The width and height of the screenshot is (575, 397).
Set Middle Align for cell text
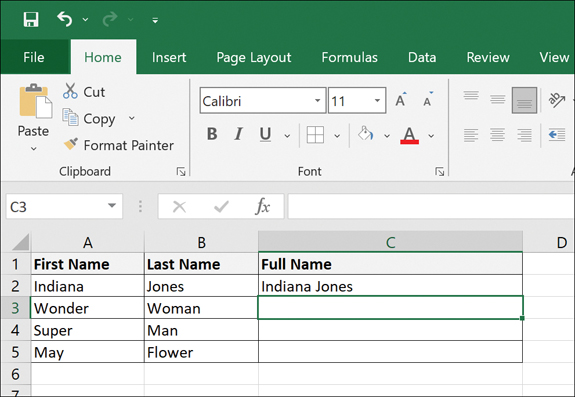pos(498,99)
